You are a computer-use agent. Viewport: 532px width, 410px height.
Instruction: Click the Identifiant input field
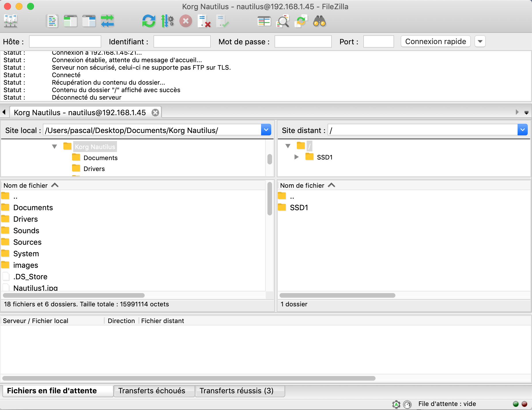182,41
